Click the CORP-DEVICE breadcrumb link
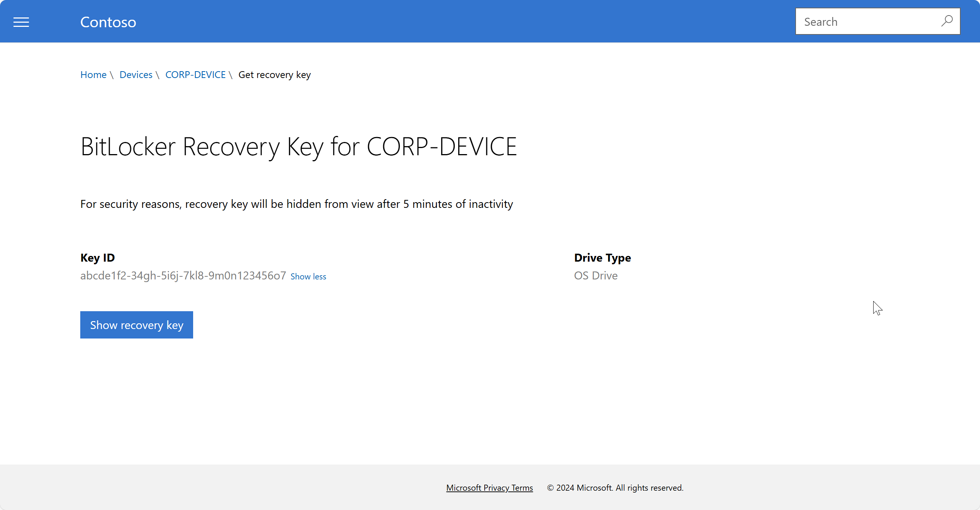This screenshot has width=980, height=510. [196, 74]
